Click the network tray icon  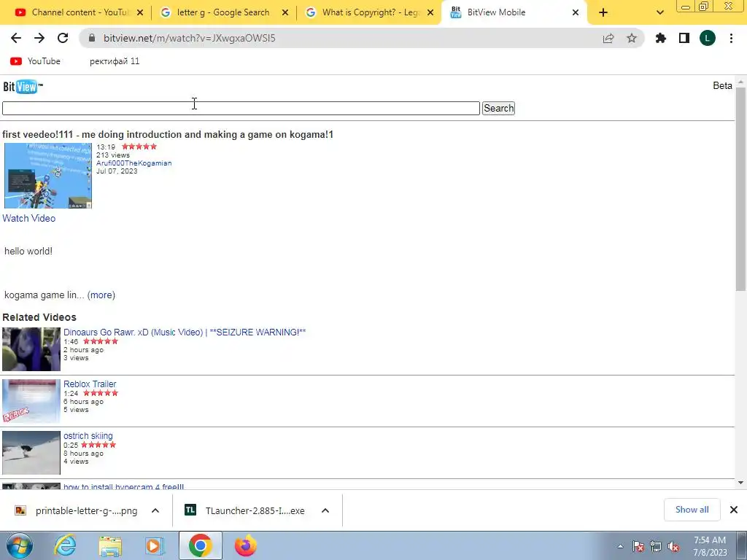coord(656,547)
